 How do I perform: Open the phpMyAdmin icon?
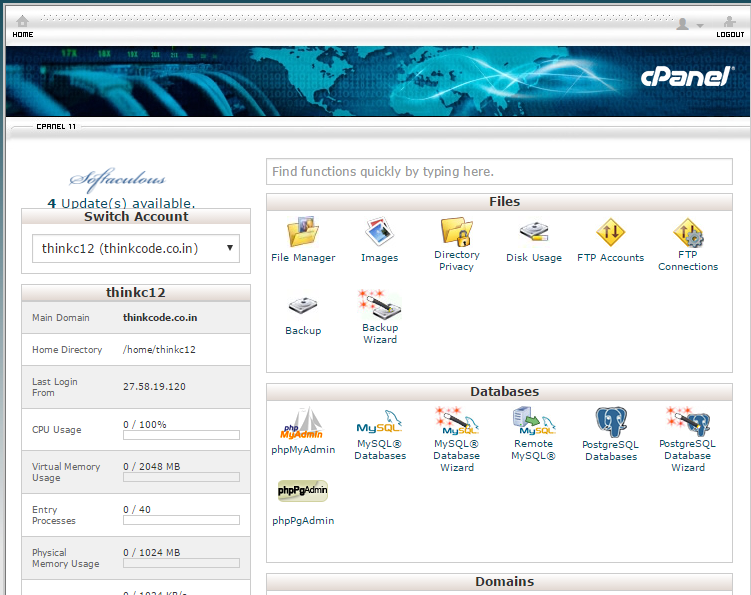302,423
